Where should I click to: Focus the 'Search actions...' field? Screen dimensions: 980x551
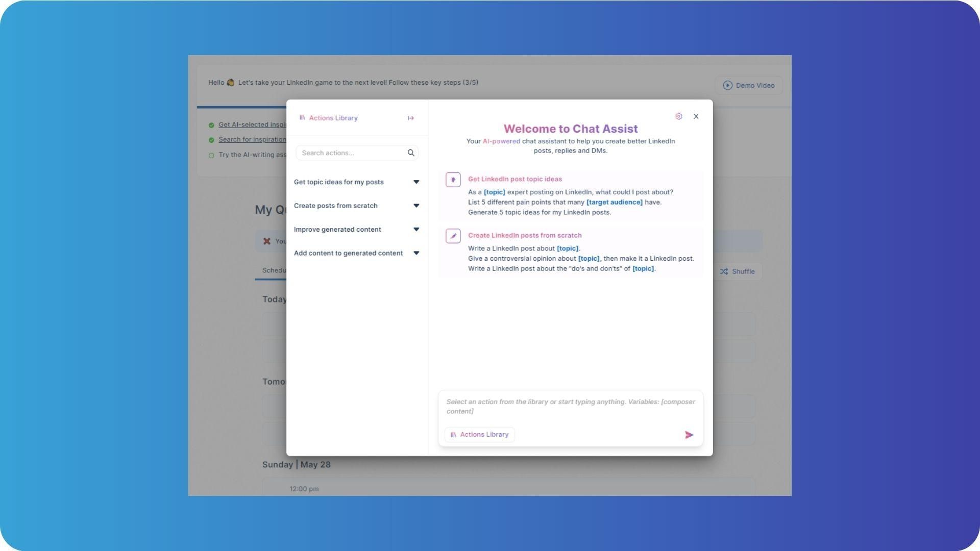point(357,153)
